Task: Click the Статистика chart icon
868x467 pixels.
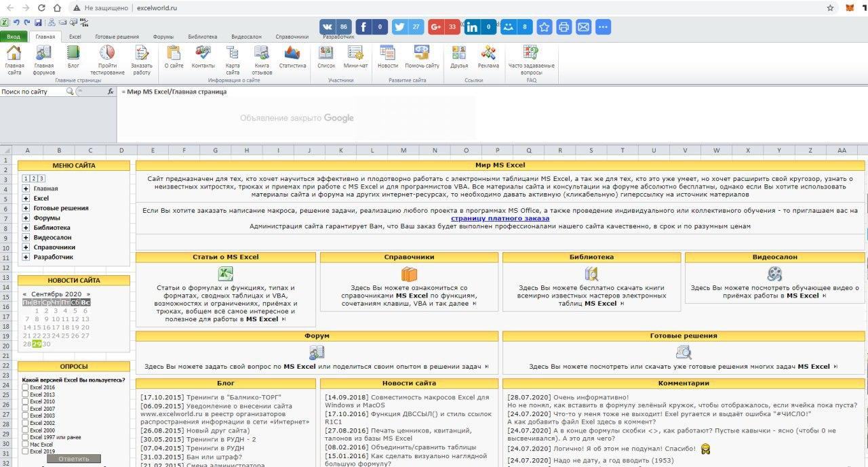Action: (292, 54)
